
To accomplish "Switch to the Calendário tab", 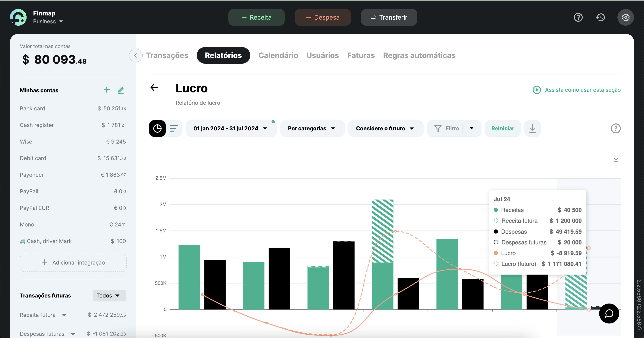I will pos(278,56).
